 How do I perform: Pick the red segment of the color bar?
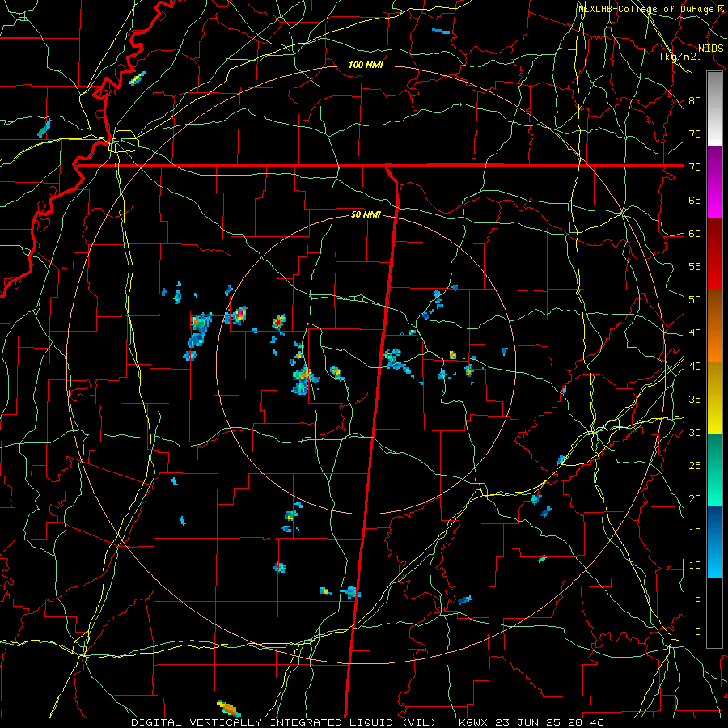point(714,254)
